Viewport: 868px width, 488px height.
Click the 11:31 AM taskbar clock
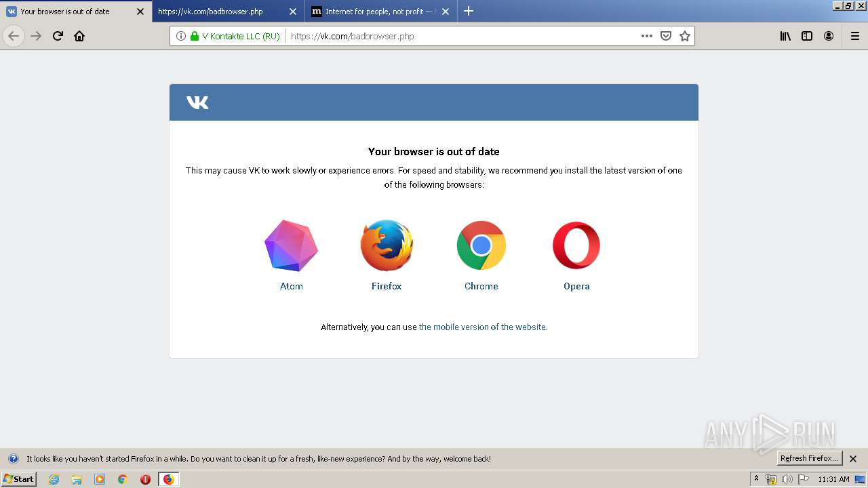point(833,479)
